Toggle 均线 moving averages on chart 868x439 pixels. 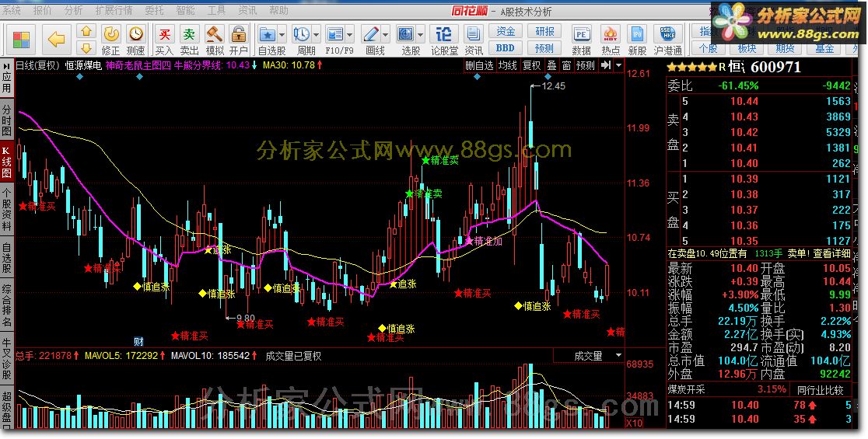click(508, 66)
